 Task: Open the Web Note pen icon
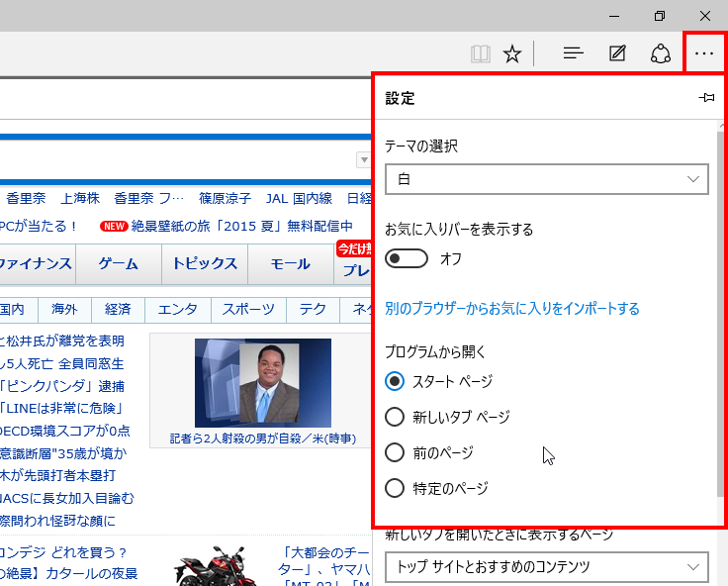tap(617, 53)
